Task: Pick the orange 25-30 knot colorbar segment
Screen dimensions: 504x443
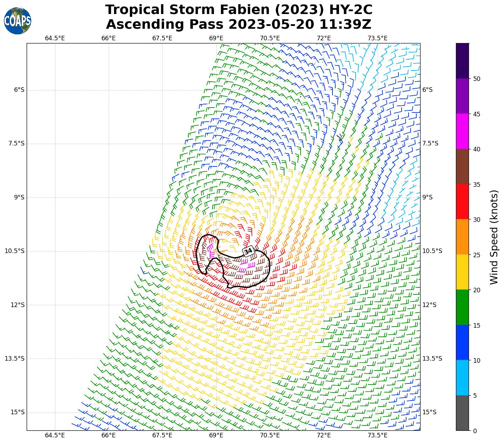Action: (462, 237)
